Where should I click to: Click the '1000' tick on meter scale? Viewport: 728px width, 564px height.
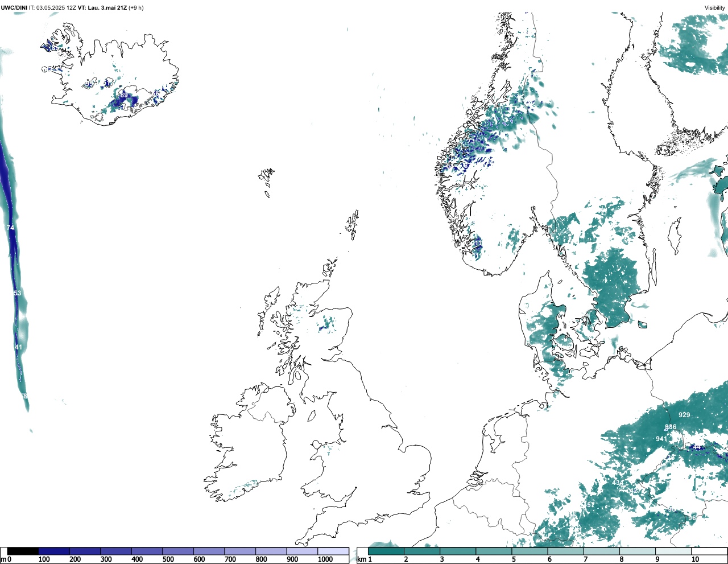(325, 559)
